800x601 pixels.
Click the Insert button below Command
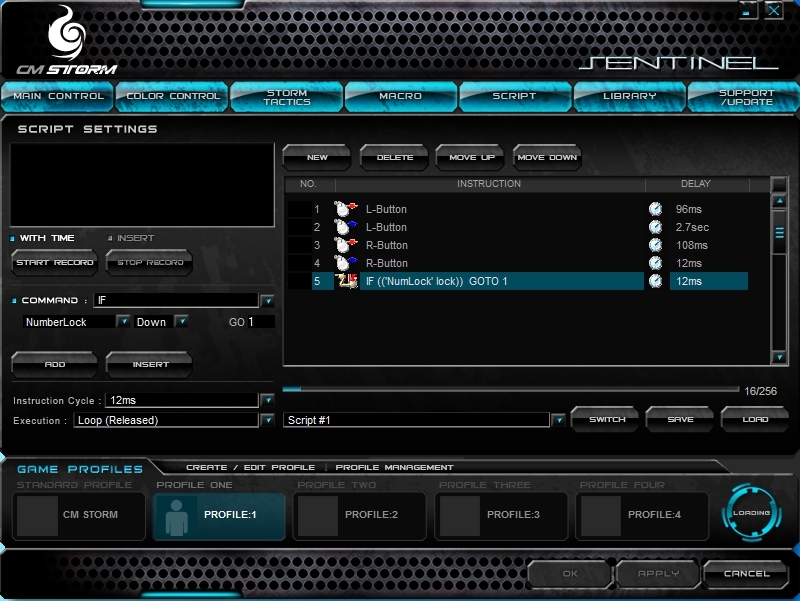click(x=149, y=364)
